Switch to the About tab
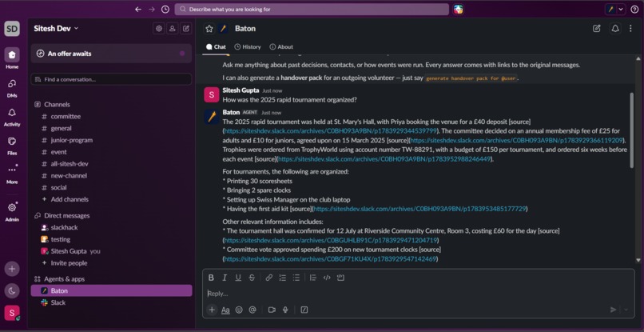This screenshot has height=332, width=644. click(x=281, y=47)
